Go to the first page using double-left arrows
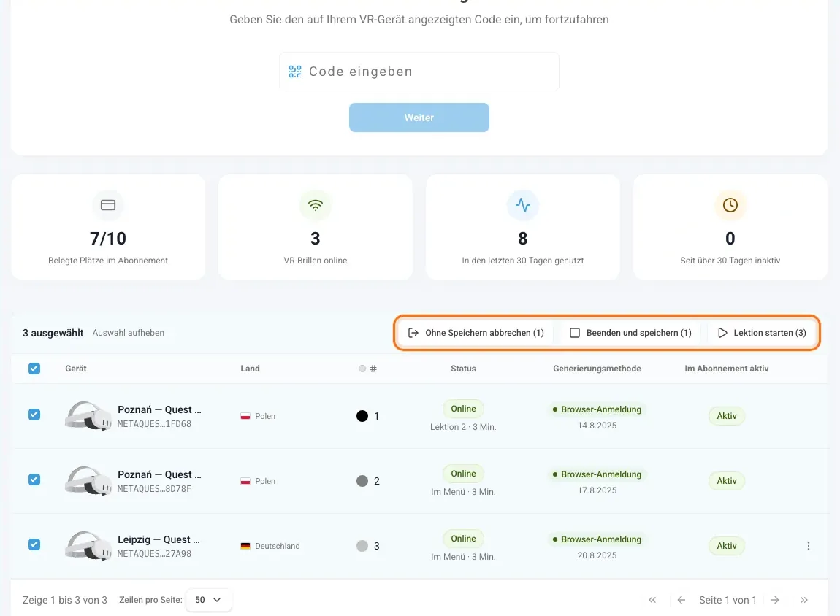Screen dimensions: 840x616 (x=652, y=600)
